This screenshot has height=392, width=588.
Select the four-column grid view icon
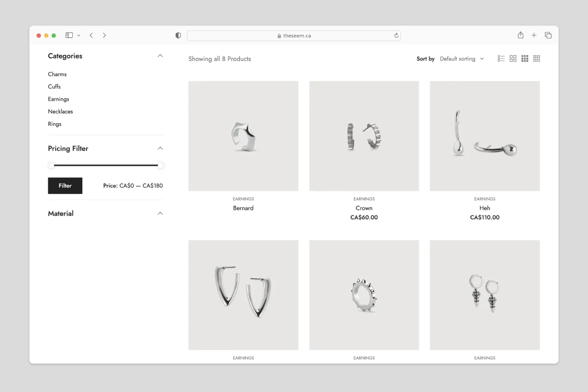pyautogui.click(x=536, y=59)
